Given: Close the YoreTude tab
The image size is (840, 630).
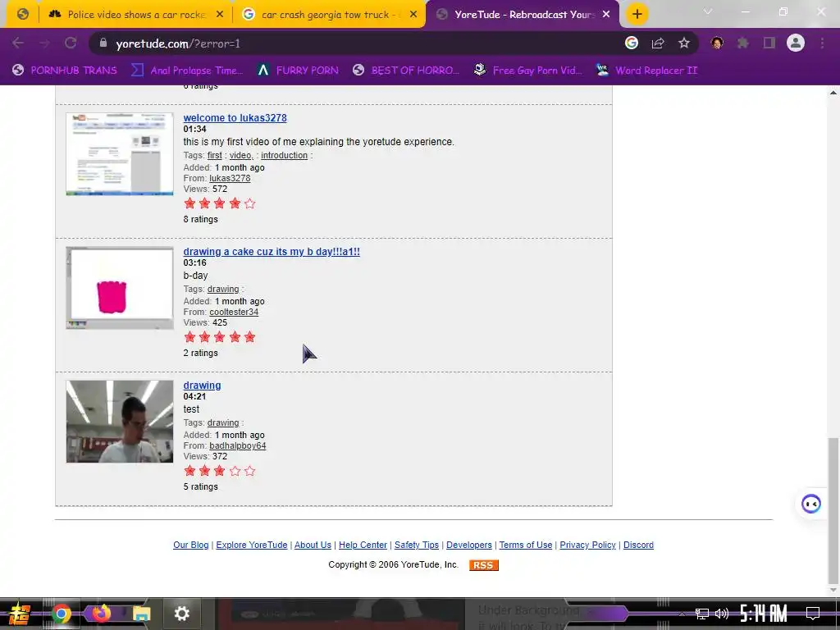Looking at the screenshot, I should pyautogui.click(x=606, y=15).
